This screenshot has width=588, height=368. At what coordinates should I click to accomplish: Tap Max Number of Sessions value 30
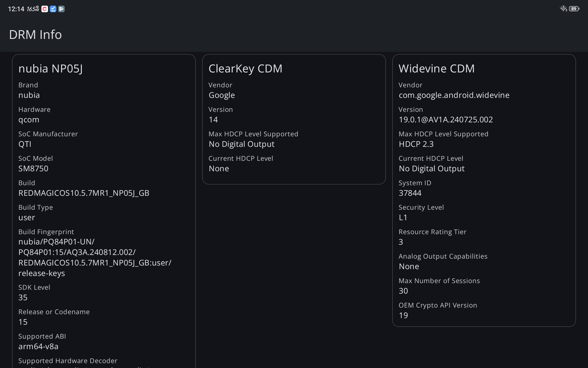coord(403,291)
